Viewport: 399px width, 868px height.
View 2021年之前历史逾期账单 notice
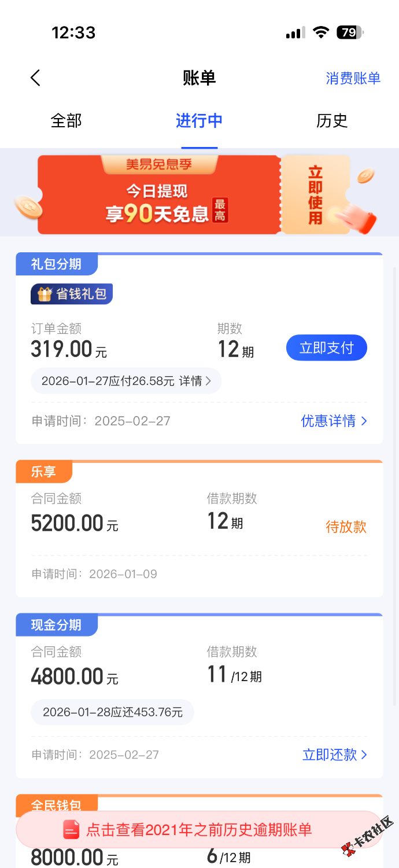coord(199,830)
